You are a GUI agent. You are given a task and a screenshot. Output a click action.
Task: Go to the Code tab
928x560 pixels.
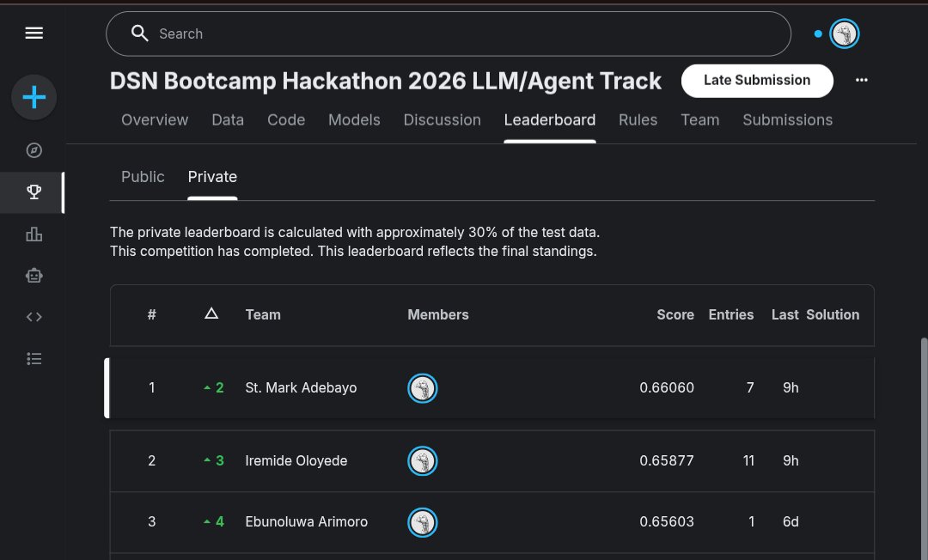pos(286,120)
